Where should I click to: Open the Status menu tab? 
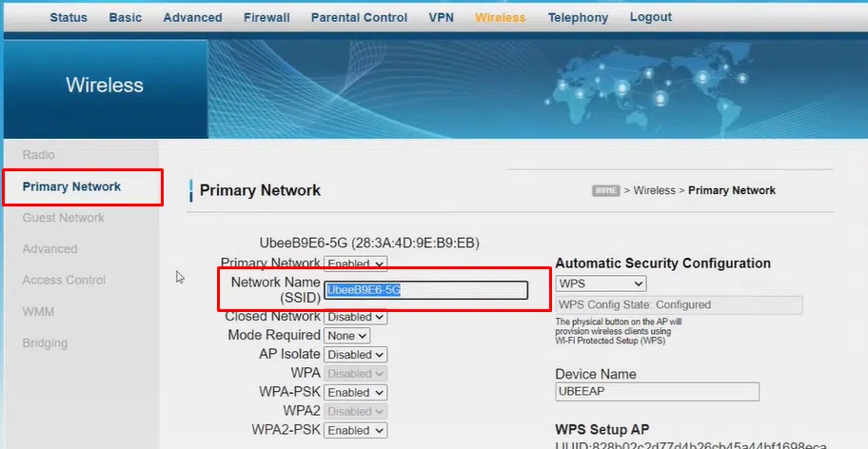69,17
